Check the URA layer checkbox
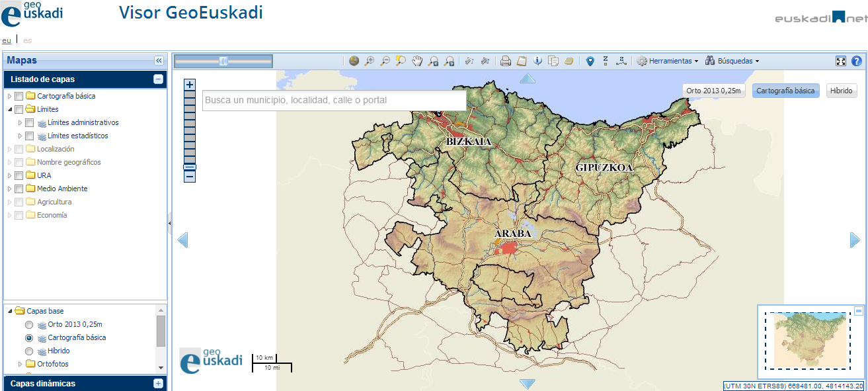Viewport: 868px width, 391px height. pos(19,176)
